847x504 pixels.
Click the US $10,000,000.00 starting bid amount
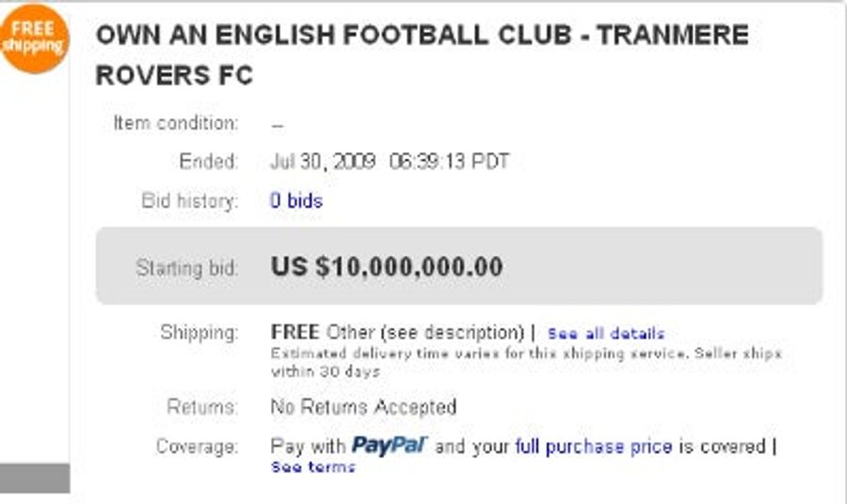click(387, 266)
